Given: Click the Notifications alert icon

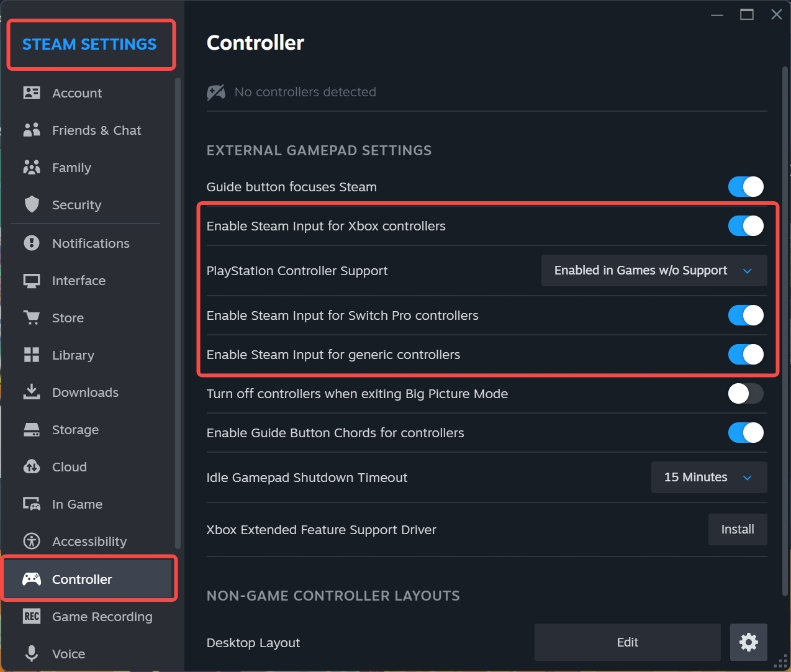Looking at the screenshot, I should pyautogui.click(x=32, y=243).
